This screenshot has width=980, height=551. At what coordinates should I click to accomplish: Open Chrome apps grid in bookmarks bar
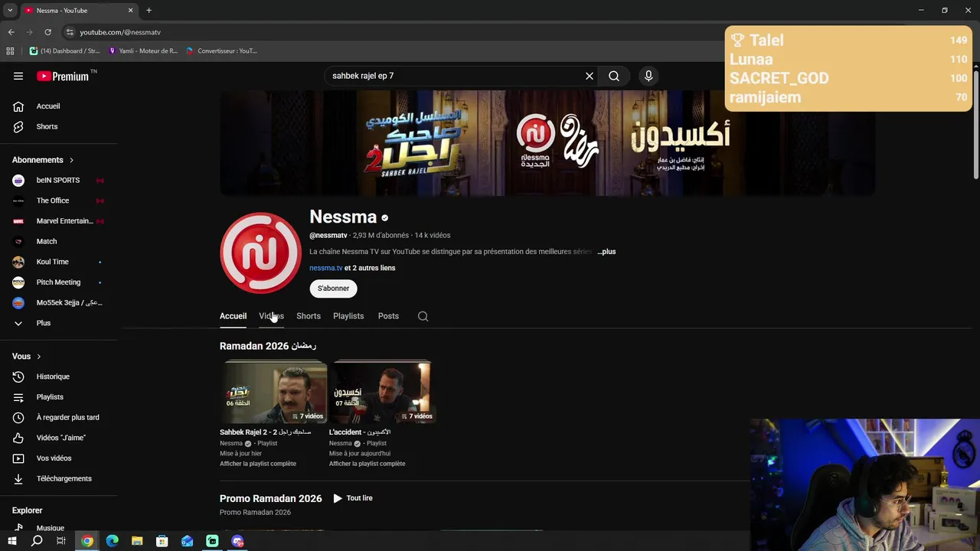coord(10,51)
